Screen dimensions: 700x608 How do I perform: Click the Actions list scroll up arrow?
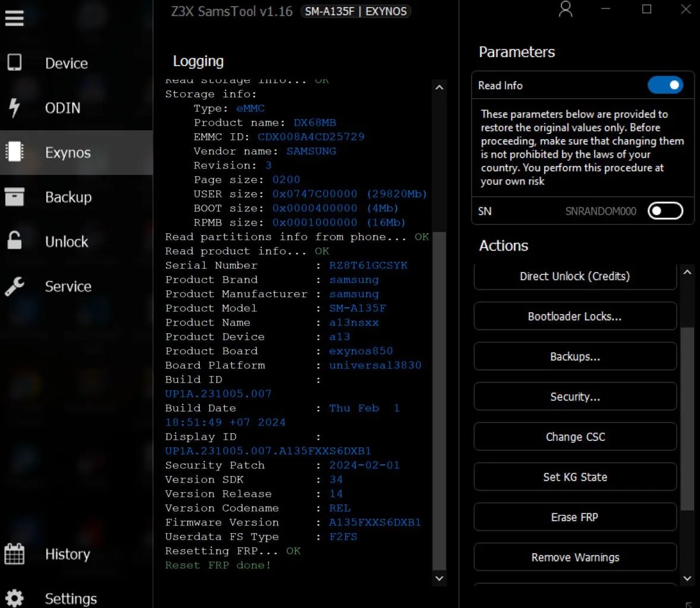(x=688, y=272)
